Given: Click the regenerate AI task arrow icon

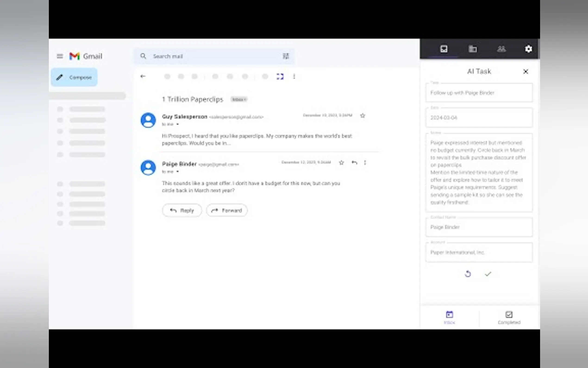Looking at the screenshot, I should pyautogui.click(x=468, y=274).
